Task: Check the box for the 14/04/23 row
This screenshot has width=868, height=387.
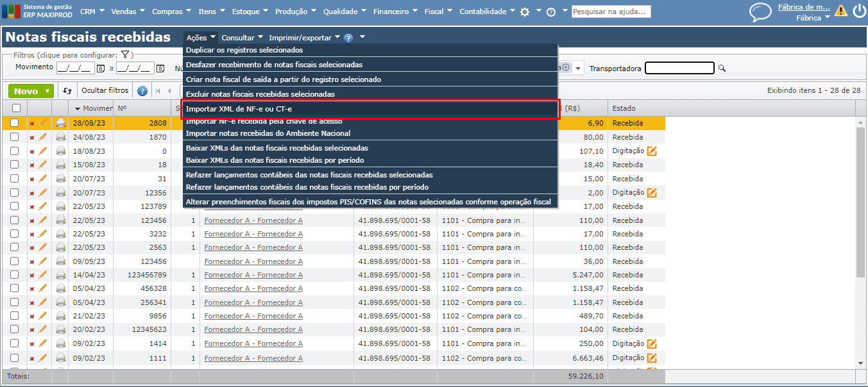Action: [x=14, y=275]
